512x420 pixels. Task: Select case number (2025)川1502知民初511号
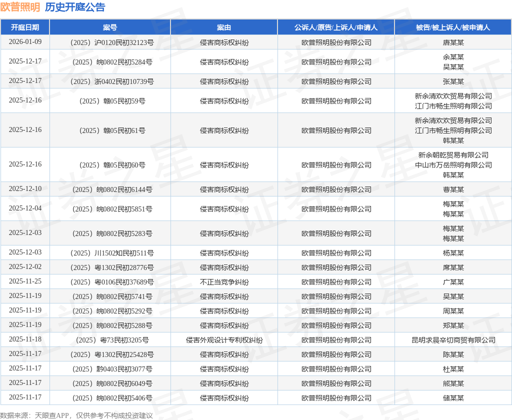(110, 253)
